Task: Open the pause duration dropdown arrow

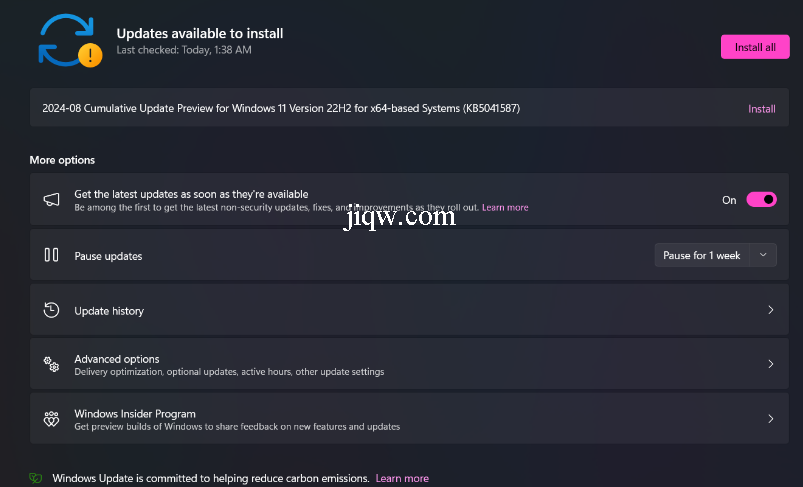Action: coord(763,255)
